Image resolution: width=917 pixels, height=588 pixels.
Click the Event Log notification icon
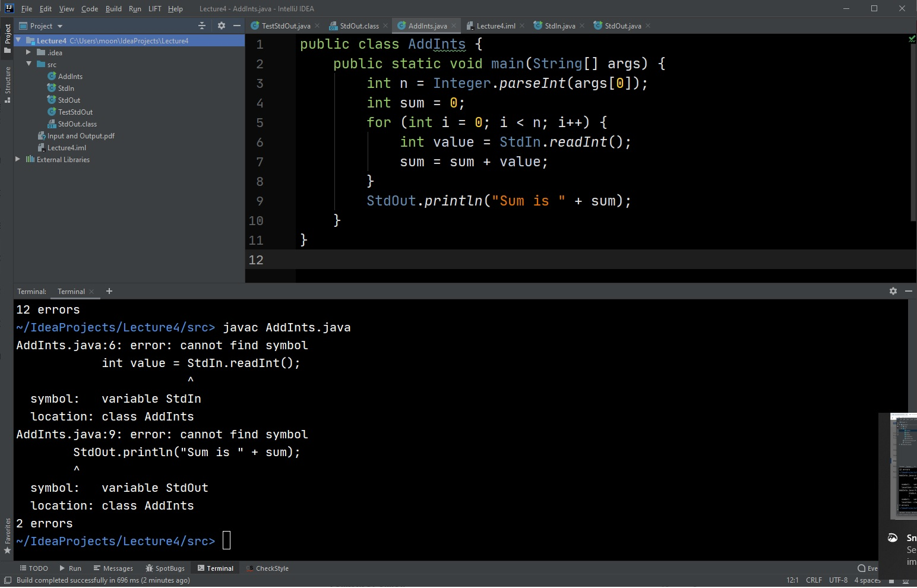[861, 568]
